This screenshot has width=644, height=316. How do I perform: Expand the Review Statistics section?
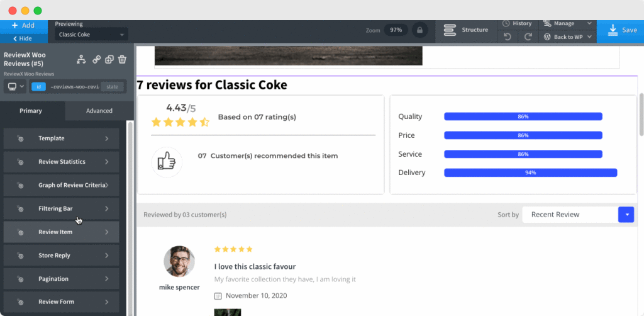pyautogui.click(x=61, y=162)
